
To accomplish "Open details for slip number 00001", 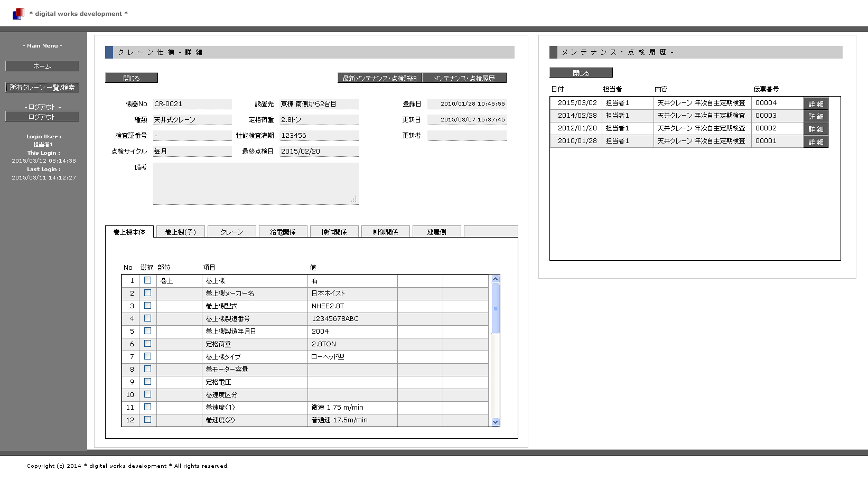I will (815, 141).
